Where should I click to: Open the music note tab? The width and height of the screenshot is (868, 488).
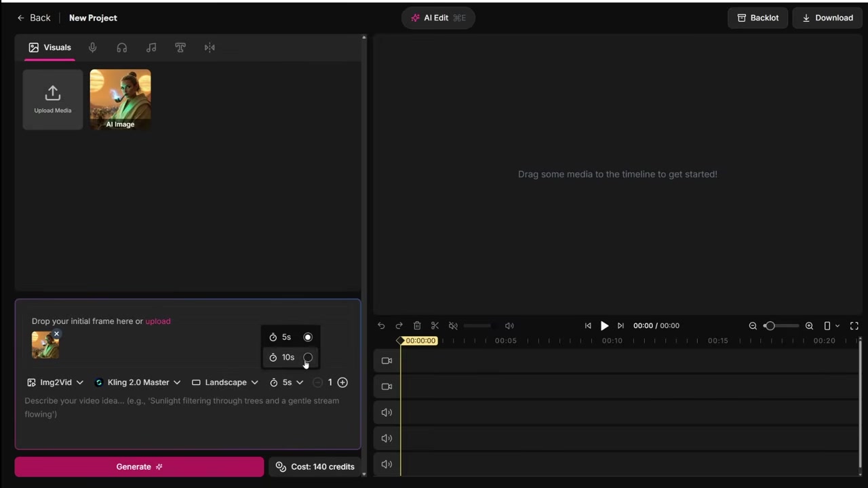(x=151, y=47)
